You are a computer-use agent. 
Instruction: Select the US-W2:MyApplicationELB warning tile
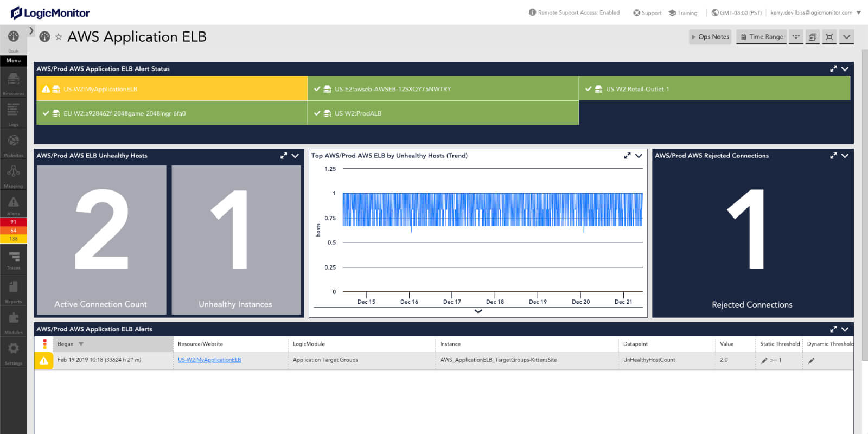(172, 88)
